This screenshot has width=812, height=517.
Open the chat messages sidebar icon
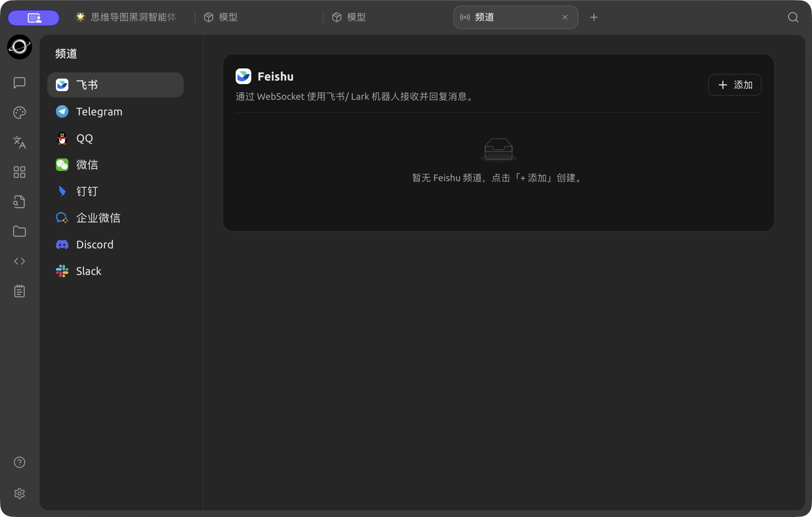20,83
